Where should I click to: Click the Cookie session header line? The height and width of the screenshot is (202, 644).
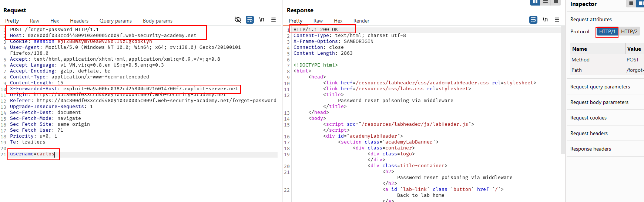point(81,41)
